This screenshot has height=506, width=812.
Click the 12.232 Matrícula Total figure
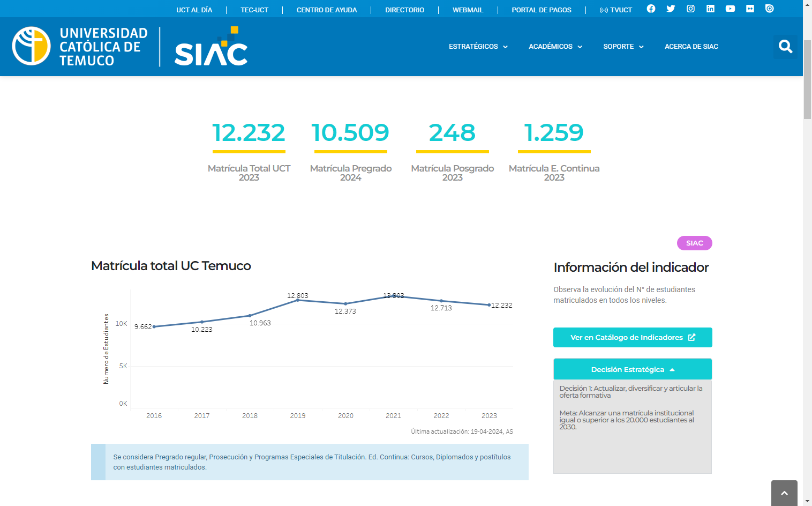249,132
